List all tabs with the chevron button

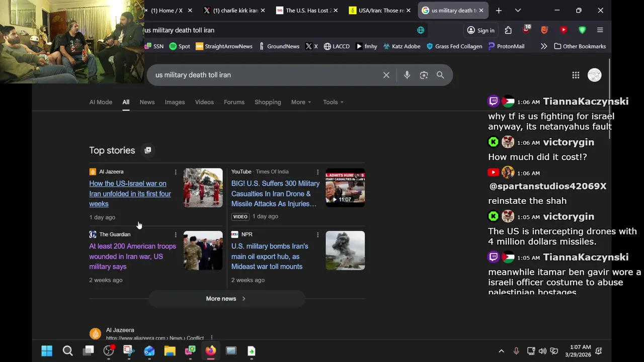(x=518, y=10)
